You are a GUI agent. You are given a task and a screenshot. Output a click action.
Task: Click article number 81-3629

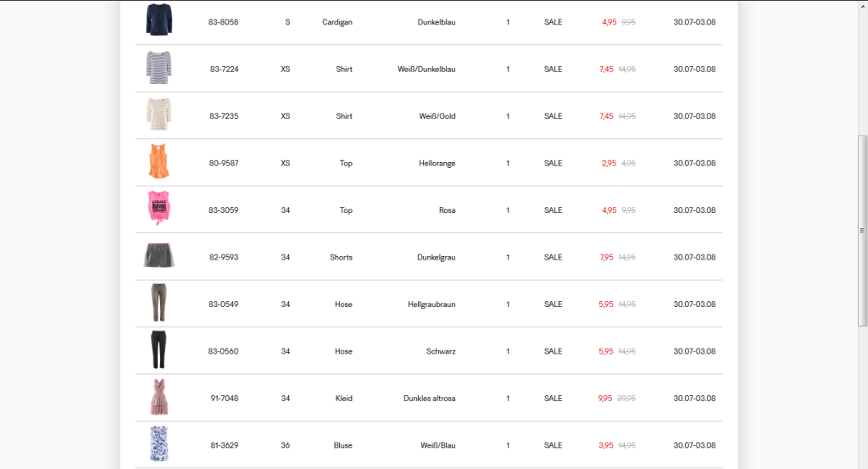coord(225,445)
